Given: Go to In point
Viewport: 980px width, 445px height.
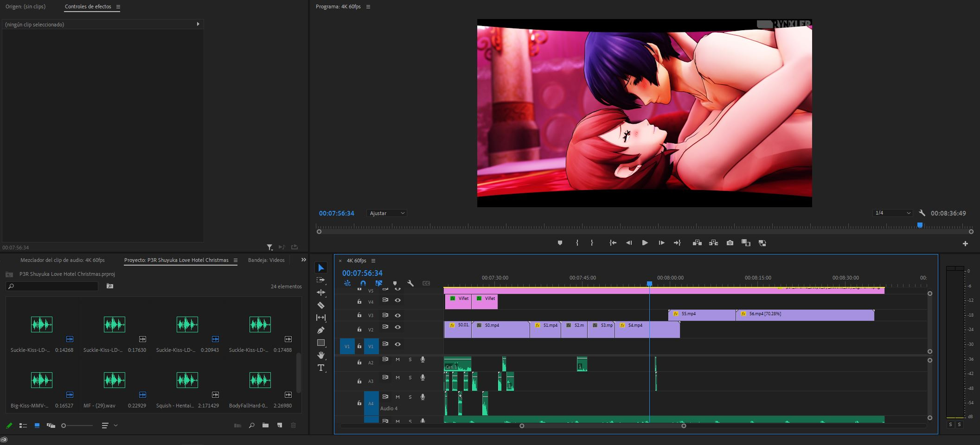Looking at the screenshot, I should pyautogui.click(x=613, y=243).
